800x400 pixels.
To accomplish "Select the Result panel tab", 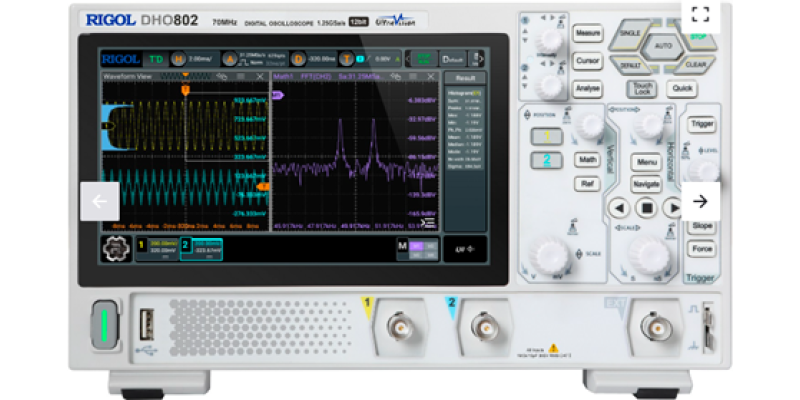I will (x=464, y=77).
